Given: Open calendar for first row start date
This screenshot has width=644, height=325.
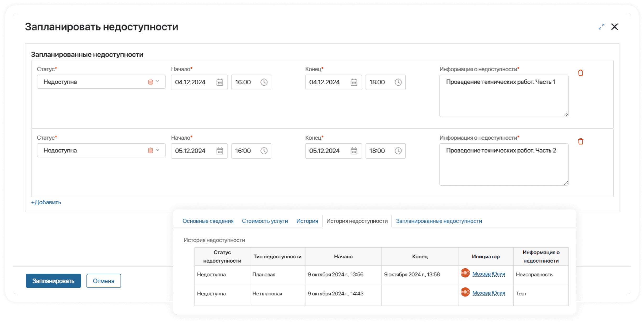Looking at the screenshot, I should [x=219, y=82].
